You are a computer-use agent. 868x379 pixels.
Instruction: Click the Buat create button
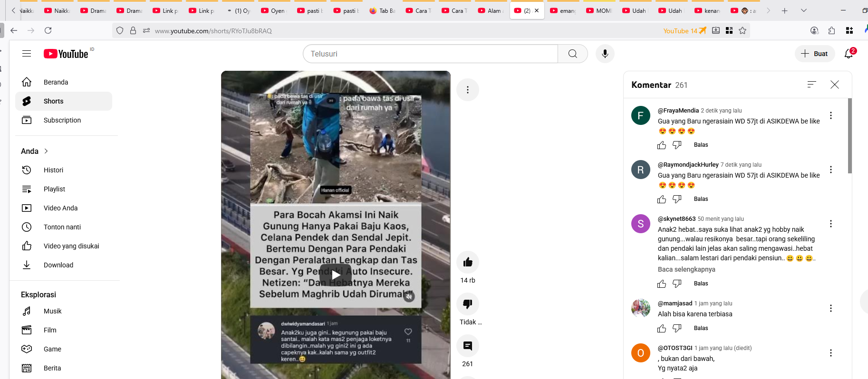[815, 54]
